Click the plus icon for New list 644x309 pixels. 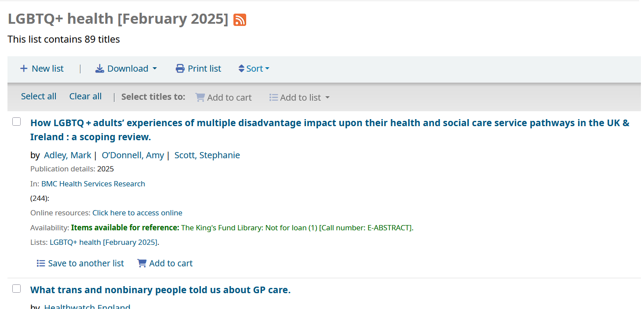coord(24,69)
